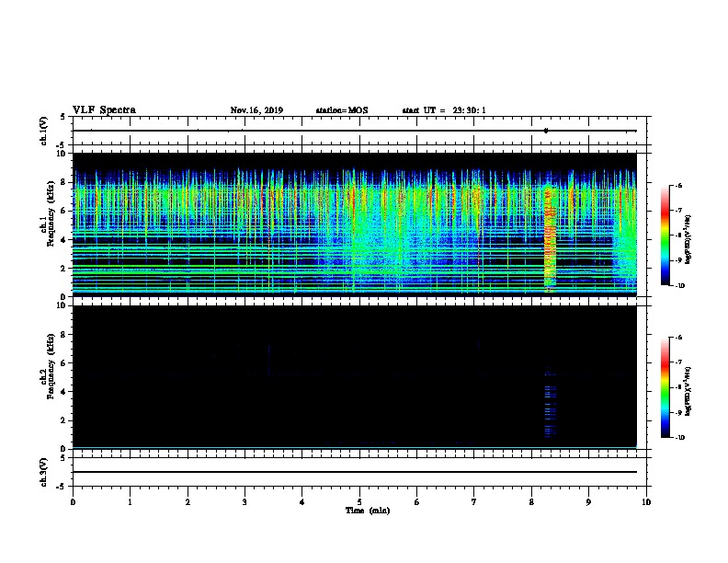Click the "-6" label on ch.2 colorbar
Screen dimensions: 728x563
click(678, 338)
